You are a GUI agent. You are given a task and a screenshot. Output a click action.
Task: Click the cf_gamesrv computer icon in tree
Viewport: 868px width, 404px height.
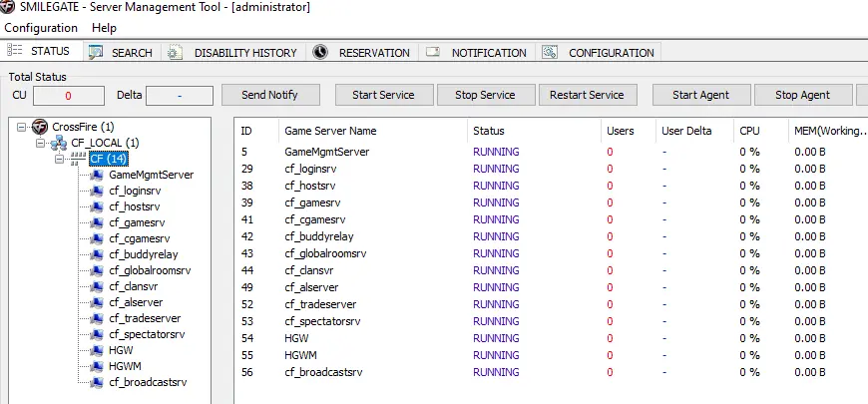tap(97, 223)
